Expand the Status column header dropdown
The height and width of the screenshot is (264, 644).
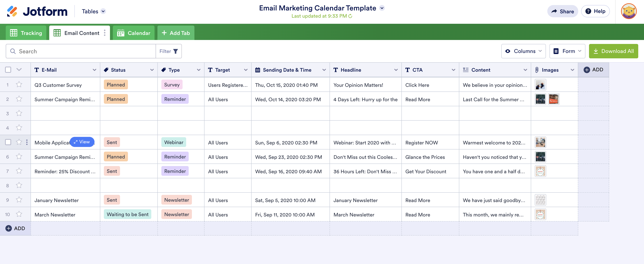point(152,70)
